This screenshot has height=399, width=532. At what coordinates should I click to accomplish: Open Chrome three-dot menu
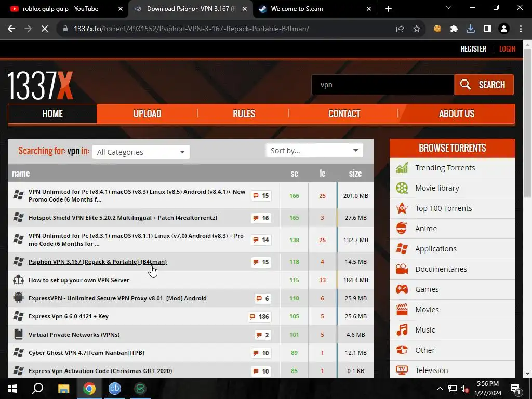click(521, 29)
